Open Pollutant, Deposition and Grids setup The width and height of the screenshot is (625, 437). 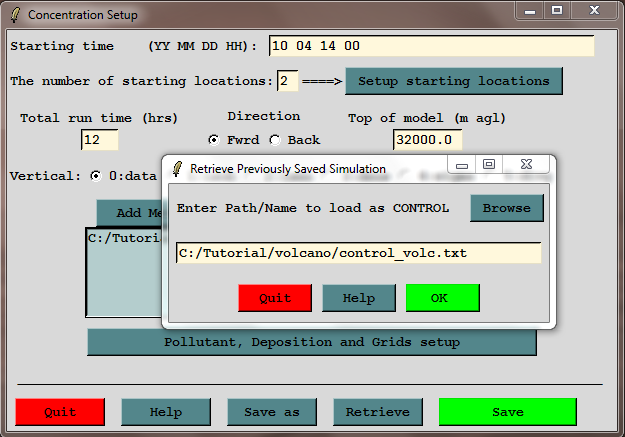311,342
